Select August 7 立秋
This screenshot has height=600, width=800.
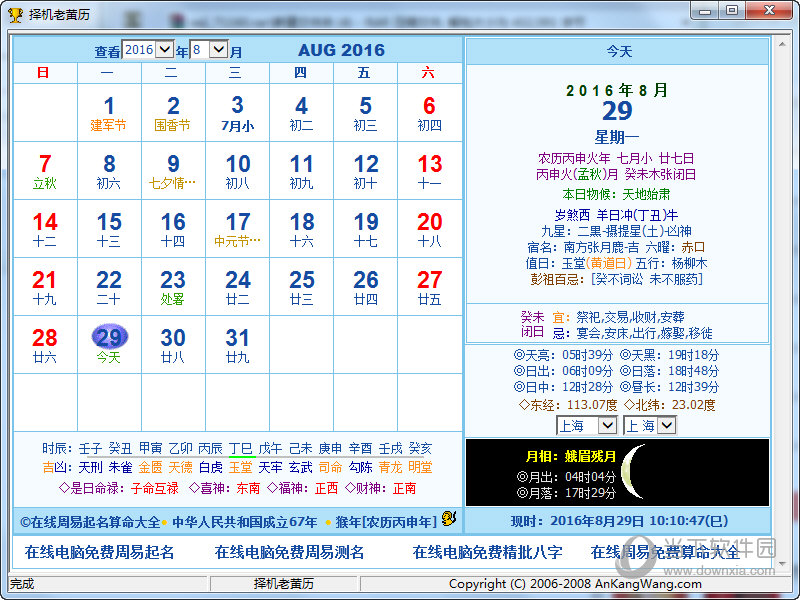[45, 171]
